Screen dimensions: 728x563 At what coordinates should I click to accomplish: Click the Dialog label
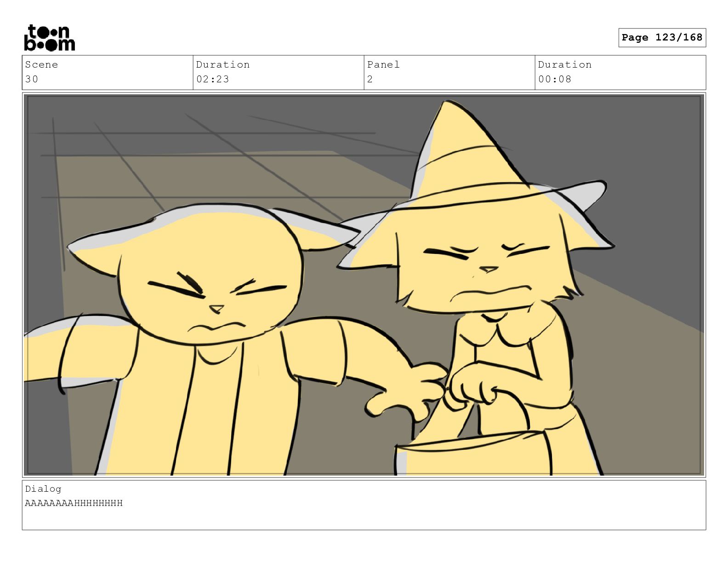(x=43, y=489)
